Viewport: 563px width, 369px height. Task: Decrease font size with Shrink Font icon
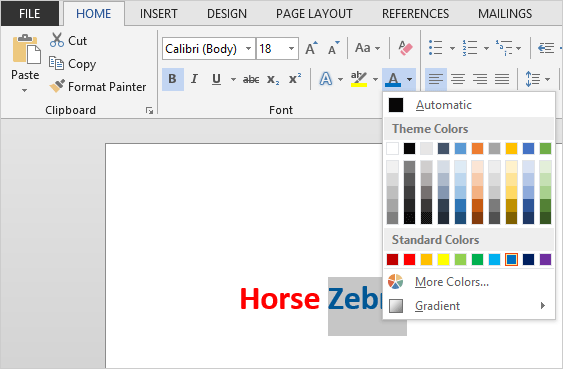tap(334, 48)
